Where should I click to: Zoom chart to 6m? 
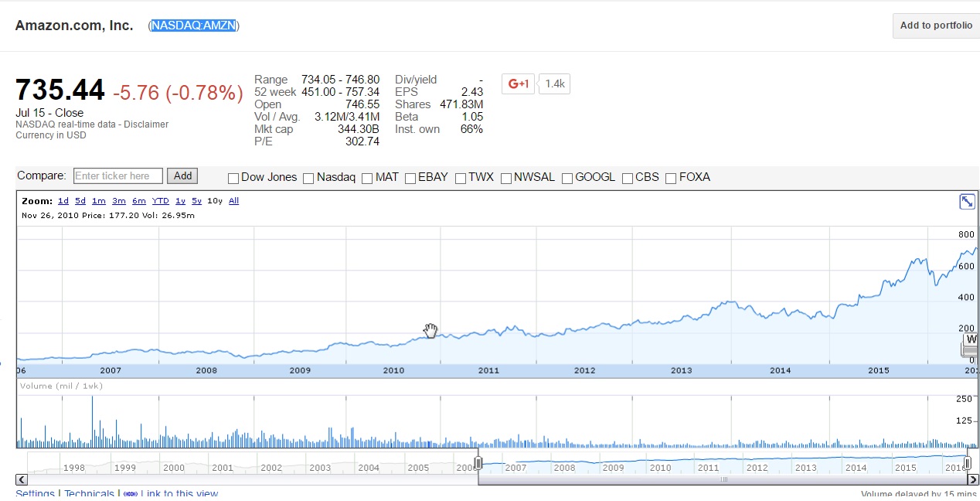pos(139,201)
